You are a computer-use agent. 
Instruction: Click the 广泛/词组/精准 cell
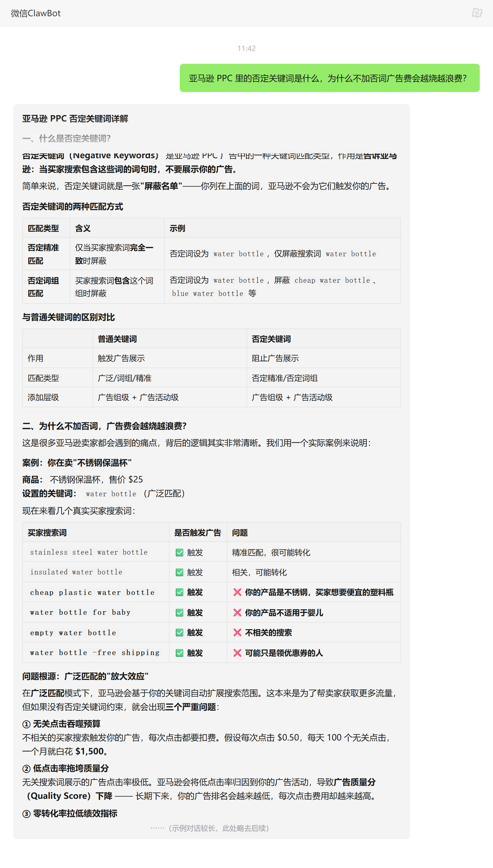point(169,378)
